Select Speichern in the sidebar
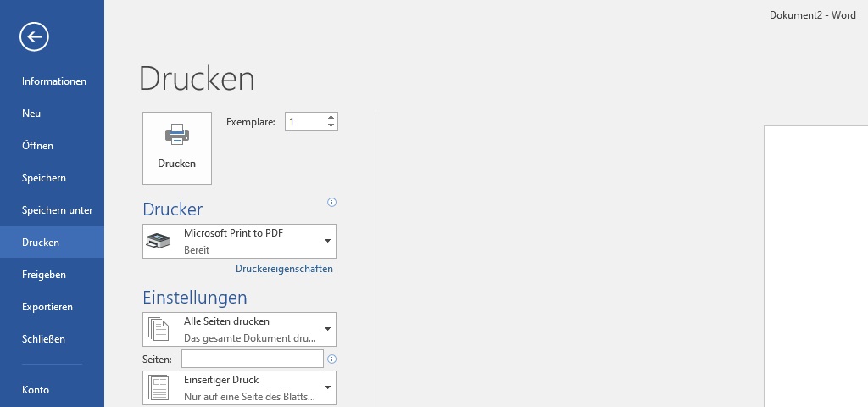868x407 pixels. [44, 178]
